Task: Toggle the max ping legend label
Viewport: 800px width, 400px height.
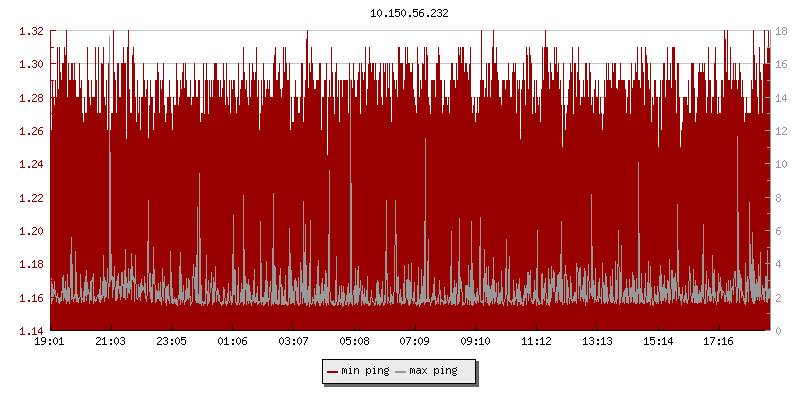Action: point(434,371)
